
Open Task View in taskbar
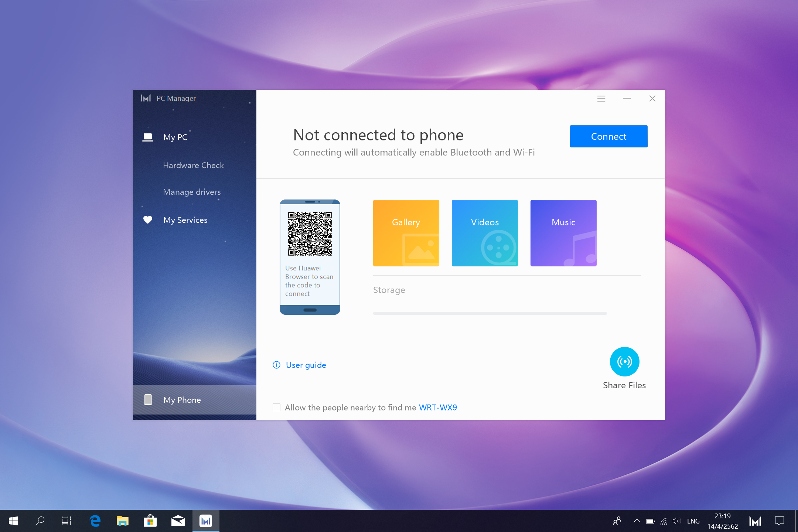[66, 521]
